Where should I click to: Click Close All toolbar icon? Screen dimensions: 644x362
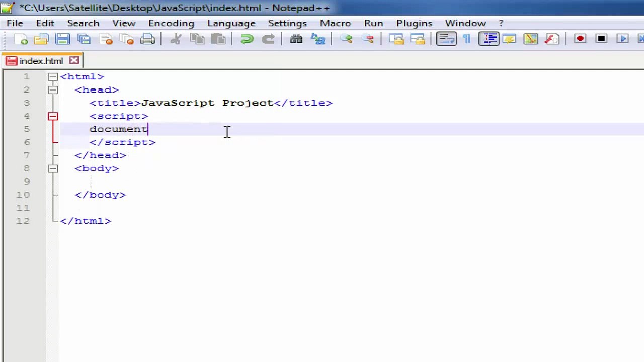pos(126,39)
